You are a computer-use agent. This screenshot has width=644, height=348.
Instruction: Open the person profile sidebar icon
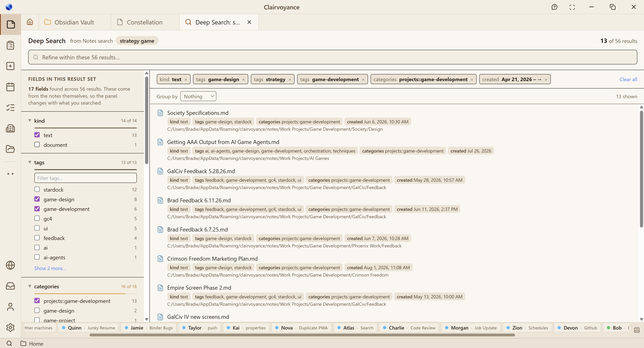(10, 307)
